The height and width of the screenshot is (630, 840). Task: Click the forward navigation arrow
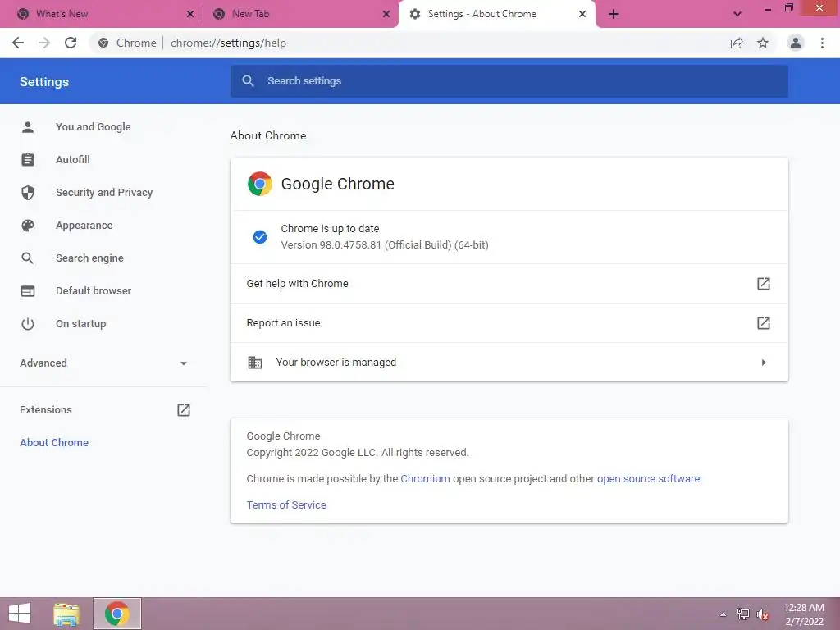(44, 43)
